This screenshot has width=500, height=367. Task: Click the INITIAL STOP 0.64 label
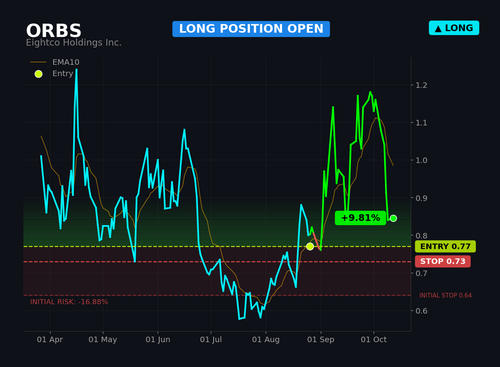(x=445, y=295)
